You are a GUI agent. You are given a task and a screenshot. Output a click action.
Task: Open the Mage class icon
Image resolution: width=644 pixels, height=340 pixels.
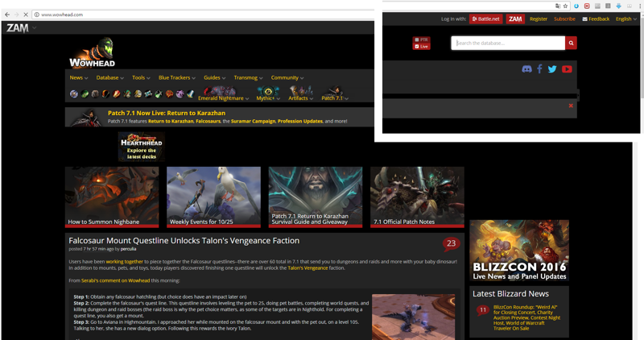[117, 94]
